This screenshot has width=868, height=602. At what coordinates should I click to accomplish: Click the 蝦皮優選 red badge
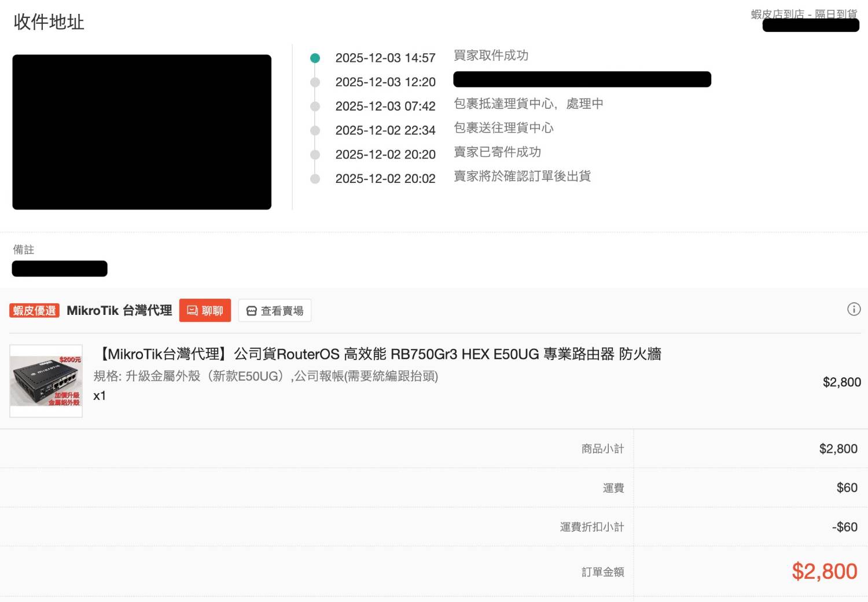click(x=34, y=311)
